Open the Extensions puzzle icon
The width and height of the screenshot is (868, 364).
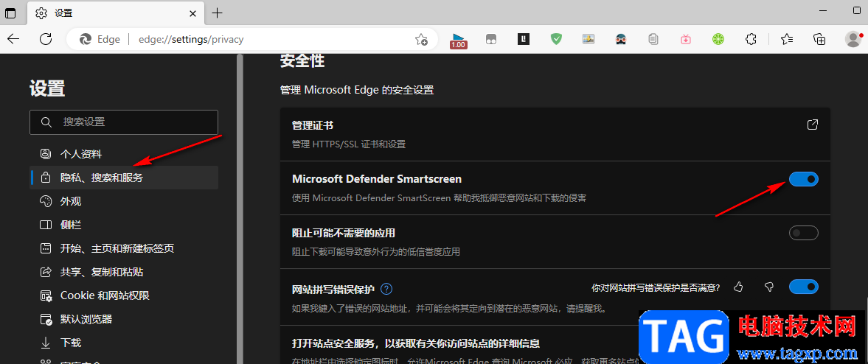[751, 39]
